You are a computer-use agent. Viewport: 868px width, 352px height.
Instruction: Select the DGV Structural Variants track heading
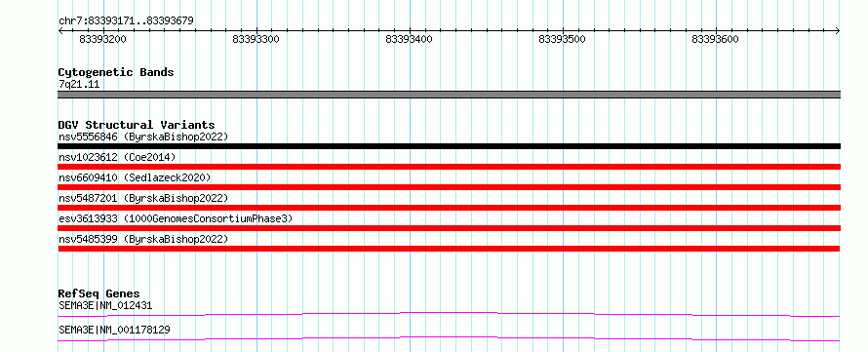tap(137, 125)
